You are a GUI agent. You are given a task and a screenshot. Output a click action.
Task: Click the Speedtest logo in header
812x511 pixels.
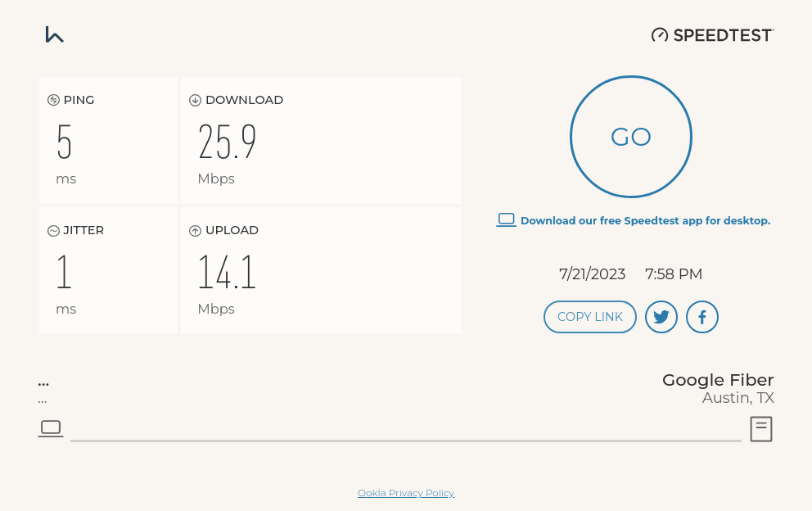pyautogui.click(x=712, y=34)
